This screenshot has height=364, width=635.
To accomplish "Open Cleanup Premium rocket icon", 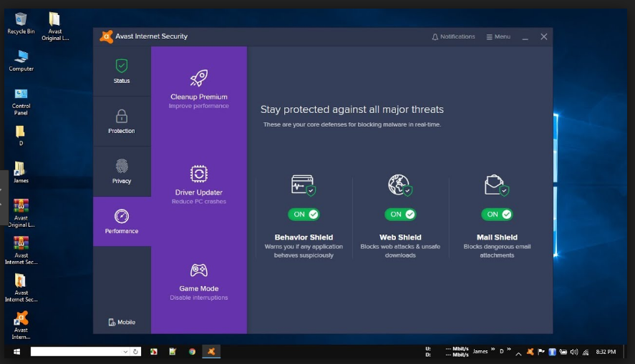I will point(198,79).
